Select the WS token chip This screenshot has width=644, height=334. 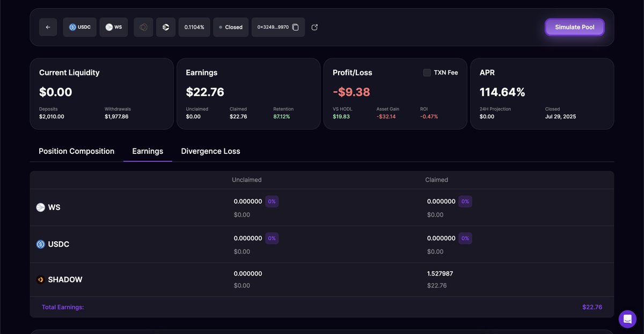(x=114, y=27)
